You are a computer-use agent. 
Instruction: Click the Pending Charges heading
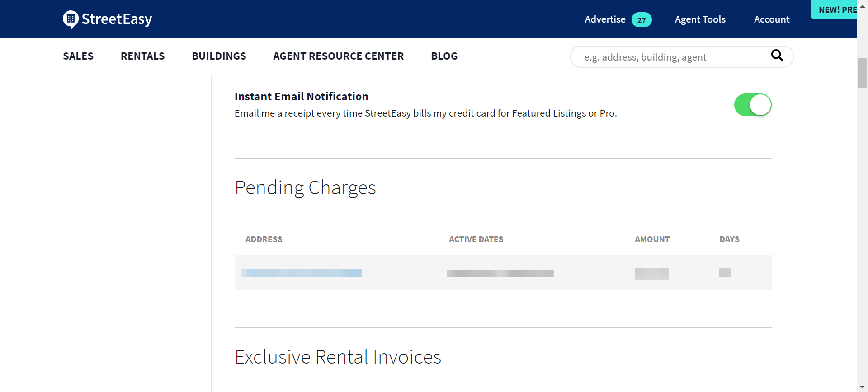tap(305, 188)
